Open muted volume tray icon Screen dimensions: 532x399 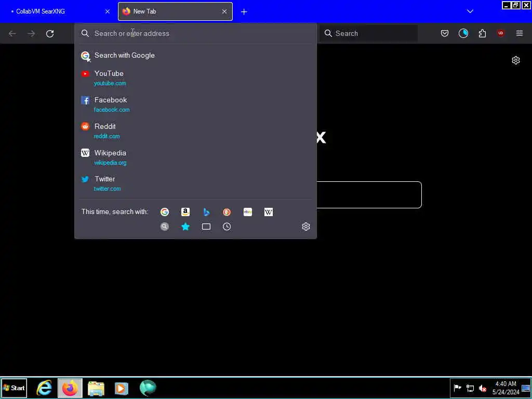pyautogui.click(x=483, y=388)
